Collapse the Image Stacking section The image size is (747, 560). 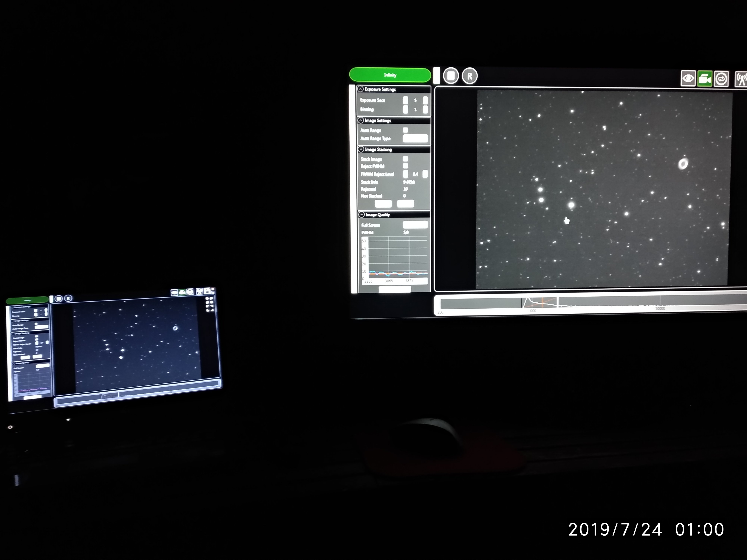point(361,149)
